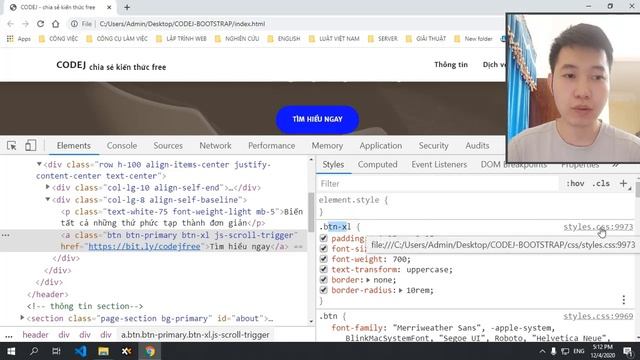Uncheck border: none checkbox
Screen dimensions: 640x360
[324, 280]
